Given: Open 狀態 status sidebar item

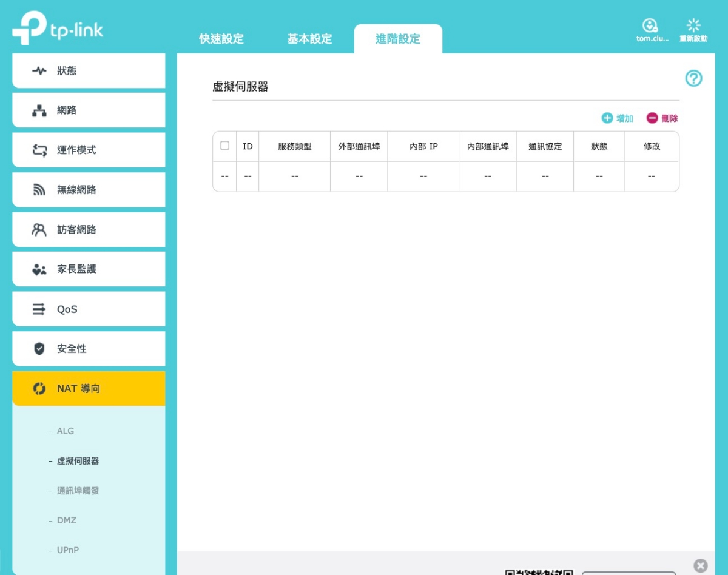Looking at the screenshot, I should [x=89, y=71].
